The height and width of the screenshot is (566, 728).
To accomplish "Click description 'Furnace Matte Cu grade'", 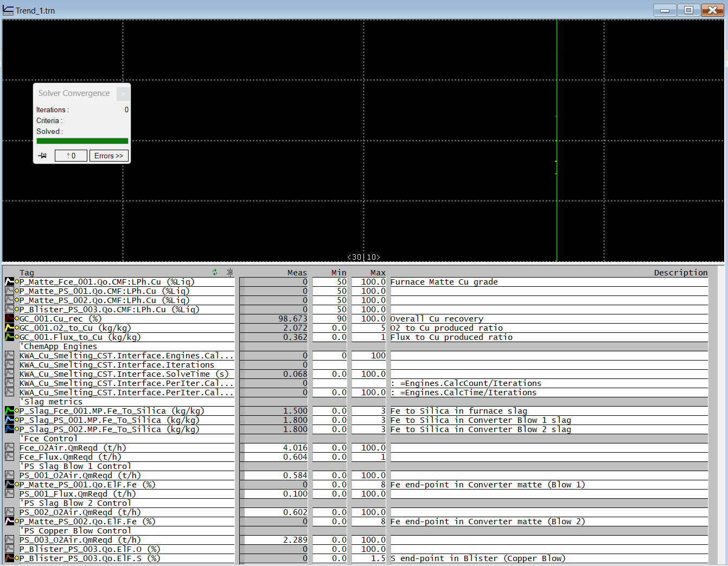I will point(444,282).
